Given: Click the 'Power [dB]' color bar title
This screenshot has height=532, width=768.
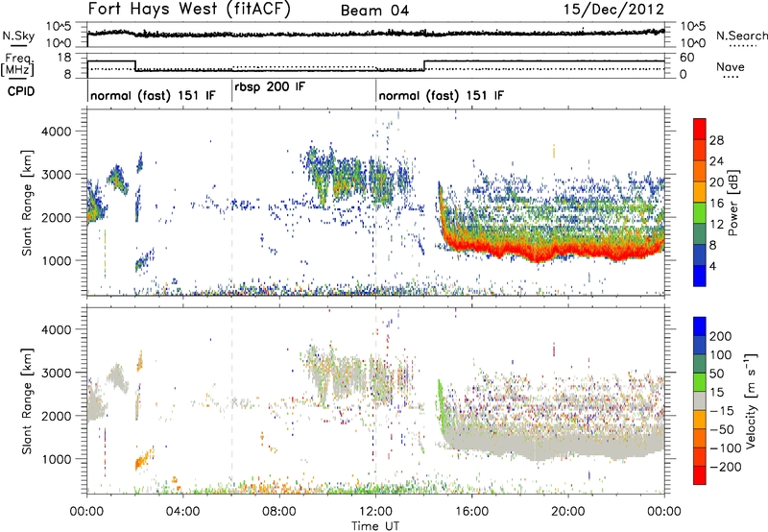Looking at the screenshot, I should pos(732,203).
